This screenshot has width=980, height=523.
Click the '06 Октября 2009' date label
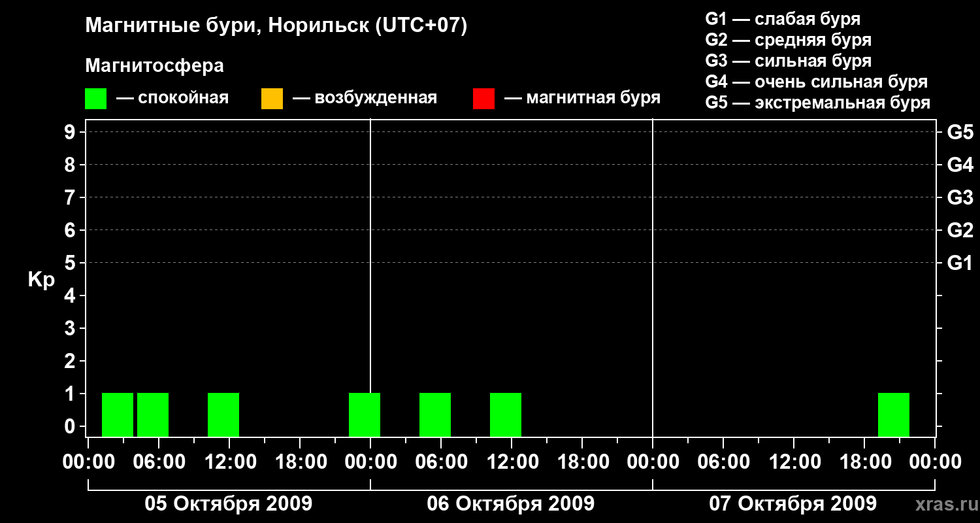511,504
